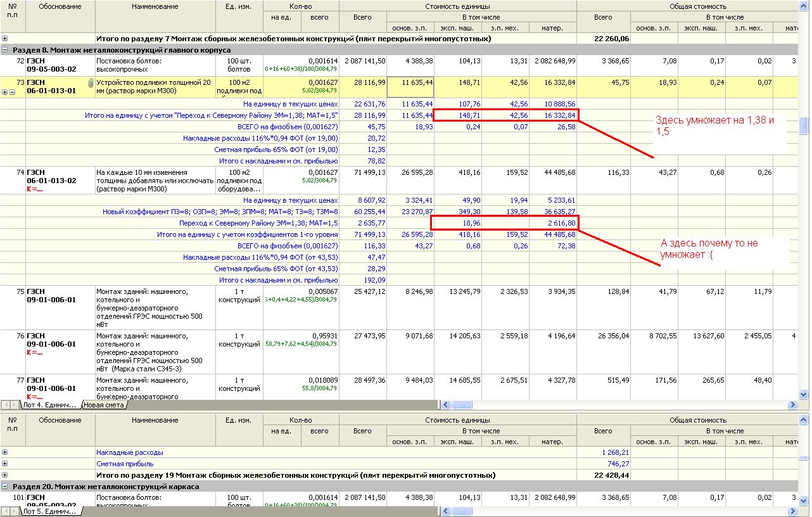Click upper pane horizontal scrollbar right arrow
The height and width of the screenshot is (517, 812).
792,405
